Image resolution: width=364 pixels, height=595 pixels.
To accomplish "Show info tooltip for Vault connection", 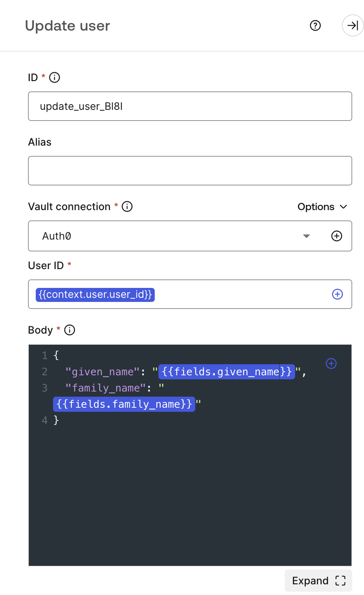I will click(x=127, y=206).
